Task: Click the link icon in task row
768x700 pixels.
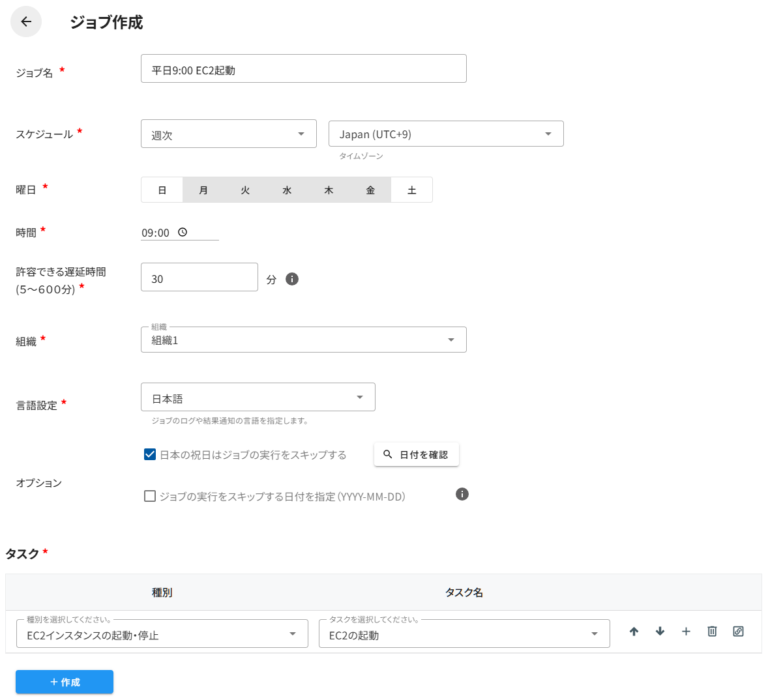Action: [738, 632]
